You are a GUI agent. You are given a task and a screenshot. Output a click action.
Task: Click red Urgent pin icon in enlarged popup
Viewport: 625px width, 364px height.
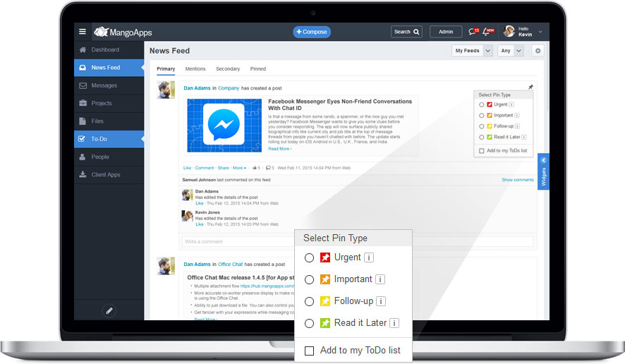coord(325,257)
